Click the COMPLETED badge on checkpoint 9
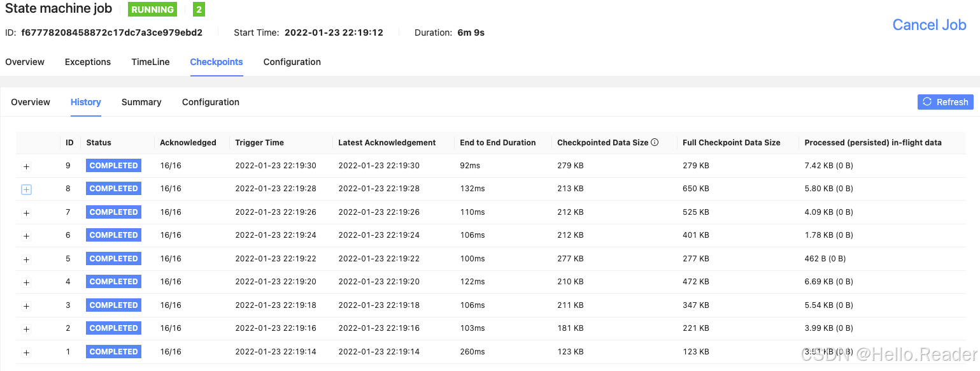Viewport: 980px width, 371px height. point(113,165)
